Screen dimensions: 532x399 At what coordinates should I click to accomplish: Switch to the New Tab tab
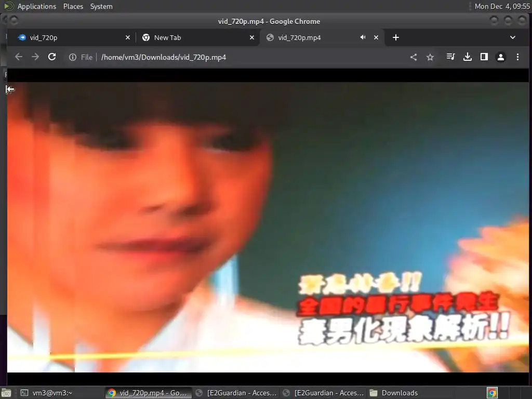198,37
